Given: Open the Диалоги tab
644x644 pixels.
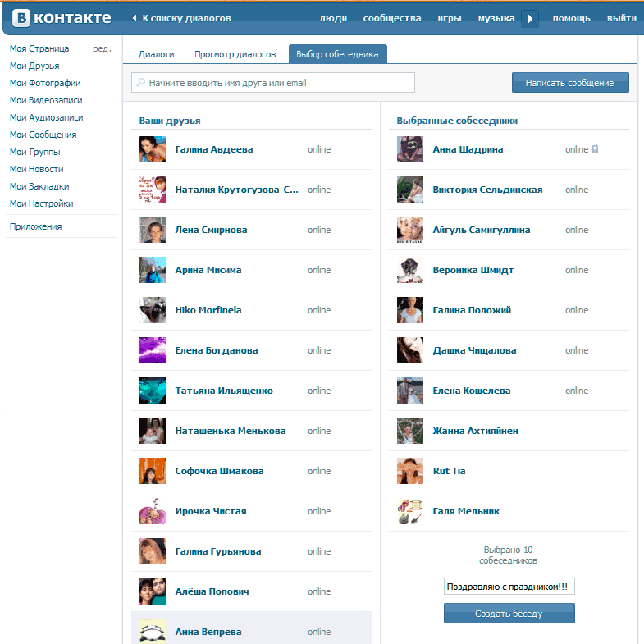Looking at the screenshot, I should [x=156, y=54].
